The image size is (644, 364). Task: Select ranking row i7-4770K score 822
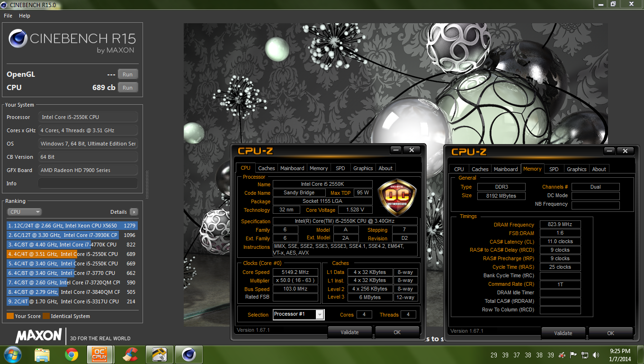(x=72, y=245)
